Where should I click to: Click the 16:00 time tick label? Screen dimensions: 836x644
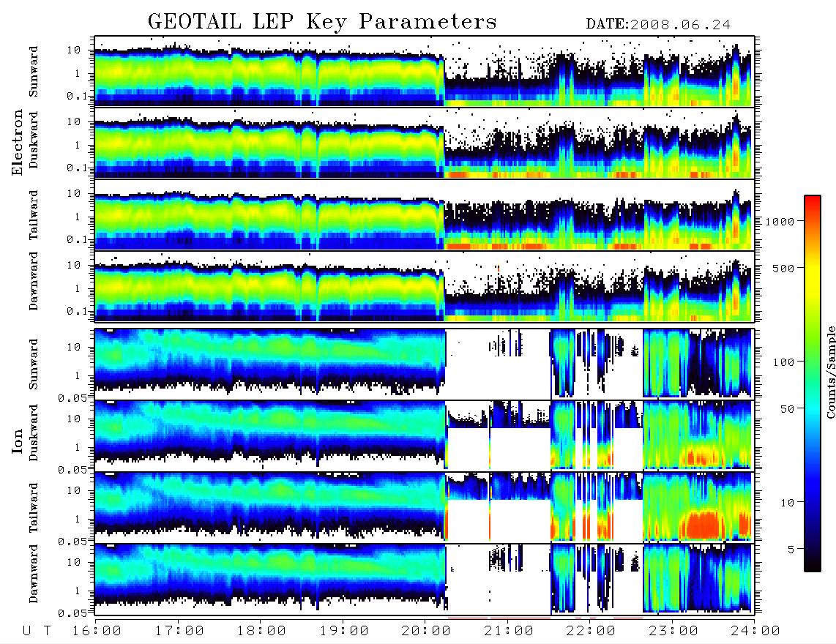pyautogui.click(x=97, y=632)
